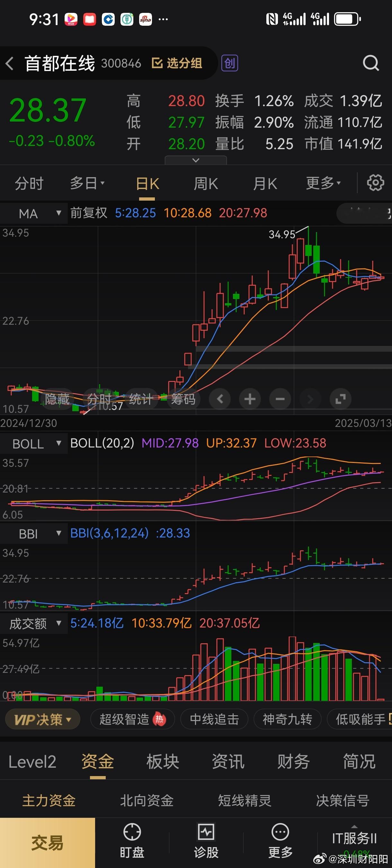392x868 pixels.
Task: Select 主力资金 sub-tab
Action: click(x=49, y=801)
